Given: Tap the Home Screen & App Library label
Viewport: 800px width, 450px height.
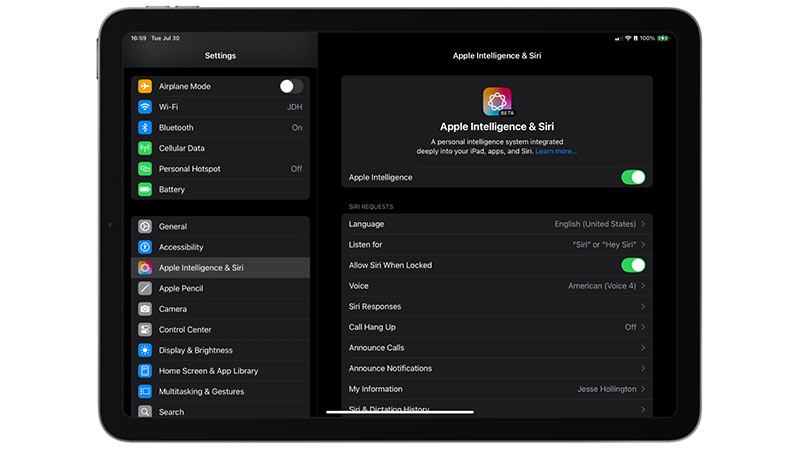Looking at the screenshot, I should click(x=208, y=371).
